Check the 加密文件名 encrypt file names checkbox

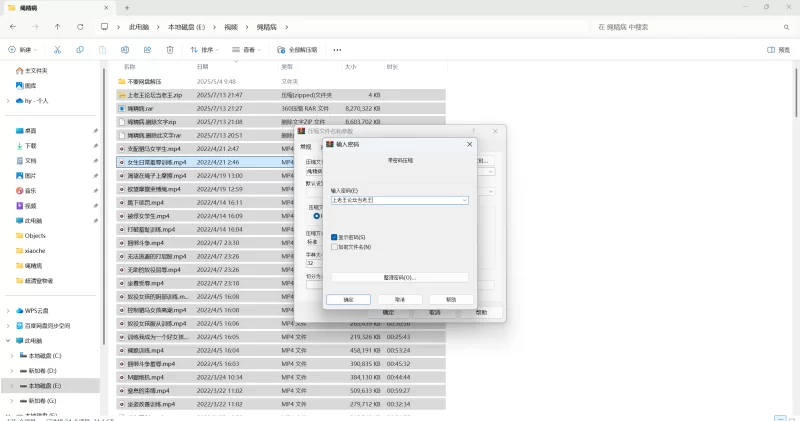pos(334,247)
